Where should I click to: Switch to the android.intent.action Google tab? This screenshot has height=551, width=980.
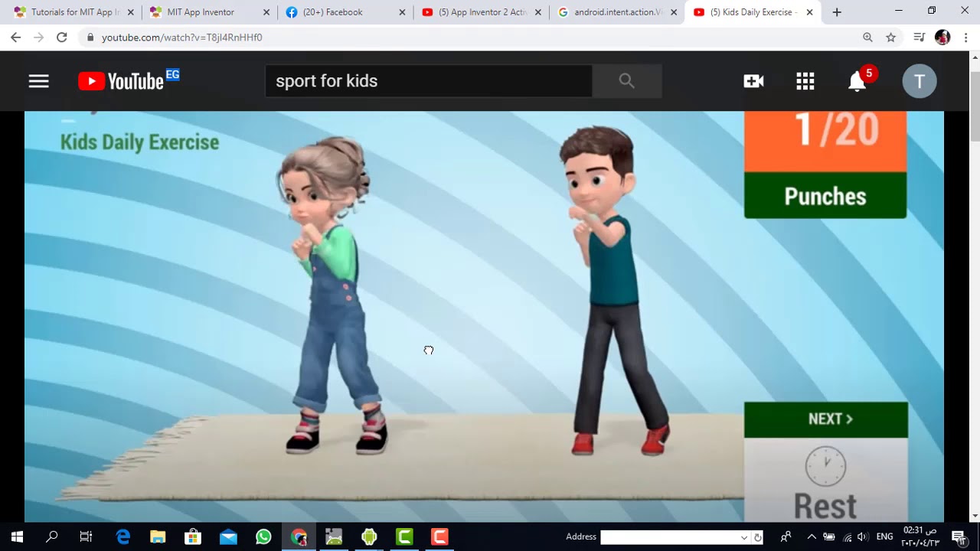(618, 12)
